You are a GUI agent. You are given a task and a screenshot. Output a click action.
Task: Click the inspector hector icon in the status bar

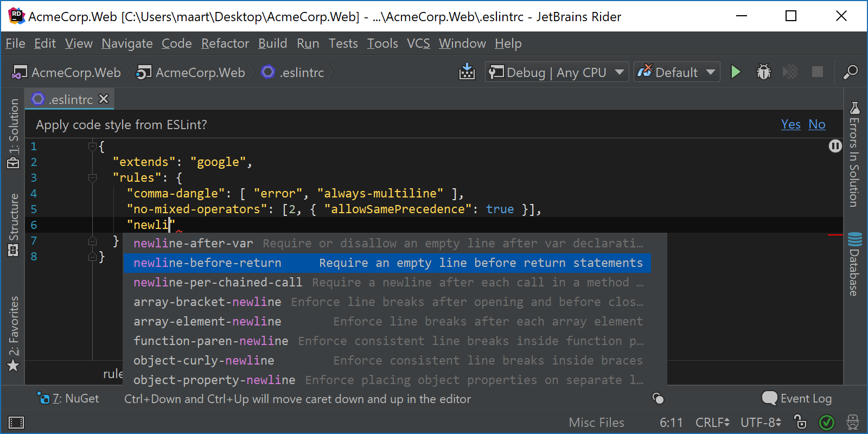click(852, 422)
